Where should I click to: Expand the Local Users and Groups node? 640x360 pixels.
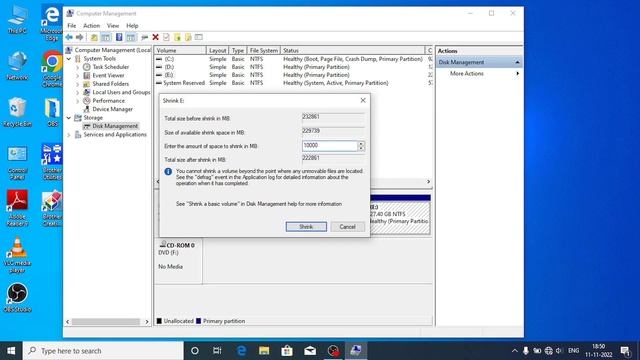point(78,92)
